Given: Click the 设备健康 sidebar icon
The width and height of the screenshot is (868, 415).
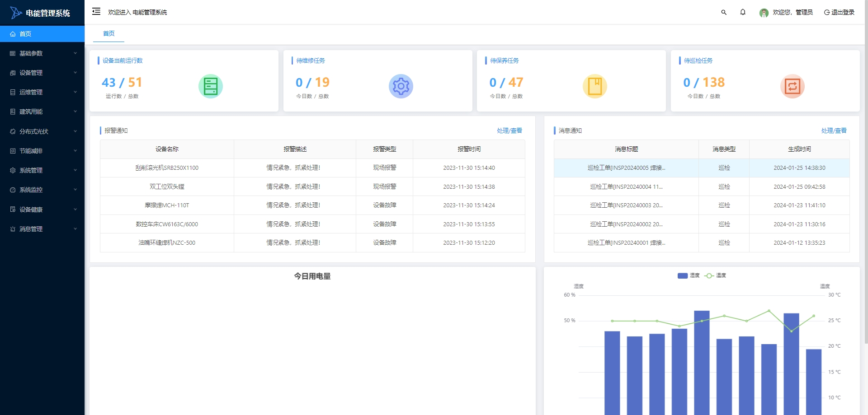Looking at the screenshot, I should [x=13, y=210].
